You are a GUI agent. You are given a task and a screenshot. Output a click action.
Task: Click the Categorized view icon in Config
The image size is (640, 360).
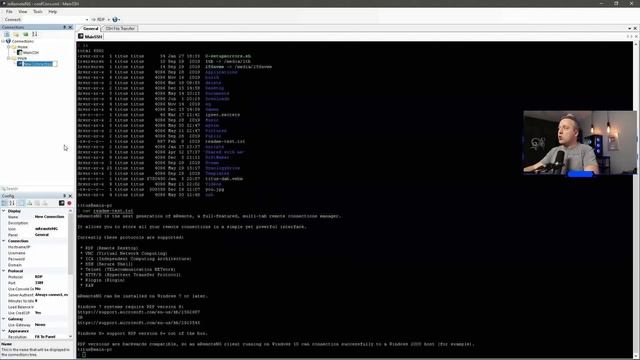pos(4,203)
